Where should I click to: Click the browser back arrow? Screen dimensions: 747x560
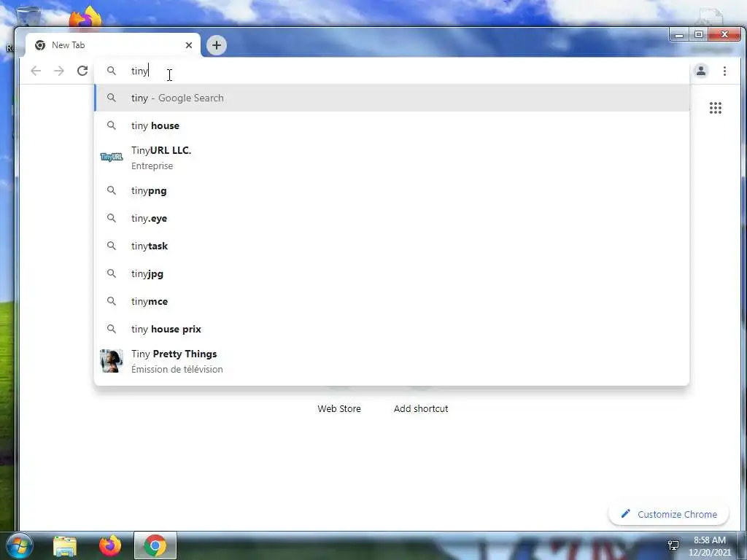click(36, 71)
